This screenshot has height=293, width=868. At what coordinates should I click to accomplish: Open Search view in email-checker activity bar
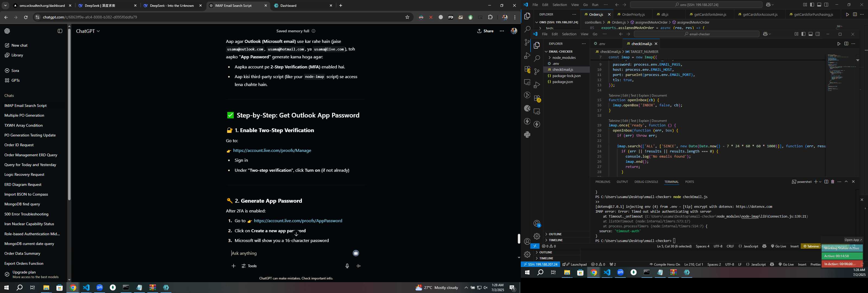537,58
